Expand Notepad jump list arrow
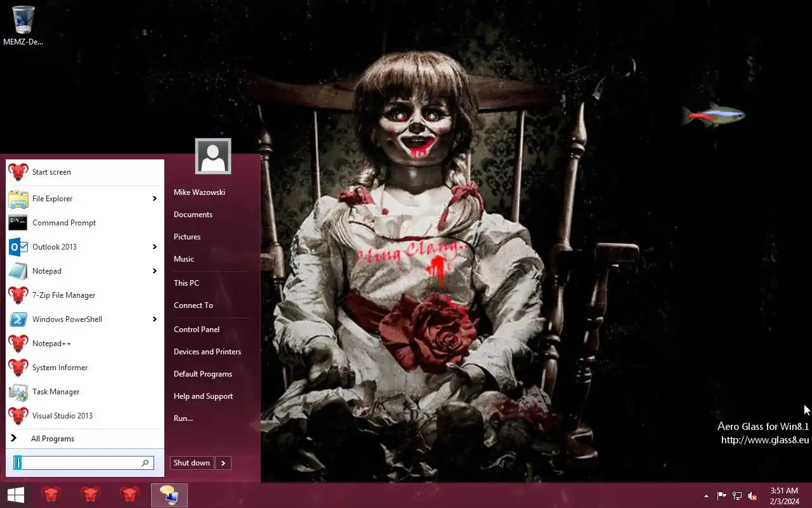 (x=154, y=271)
